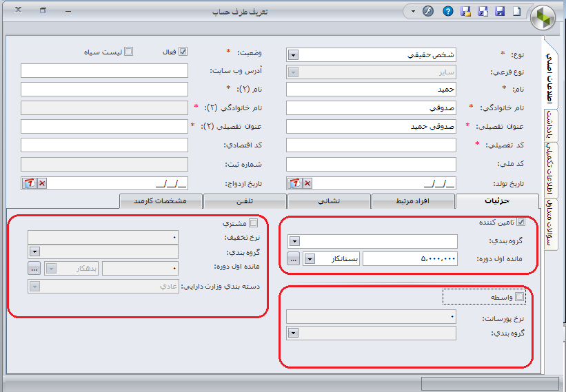Screen dimensions: 566x392
Task: Open the نوع dropdown showing شخص حقیقی
Action: tap(293, 55)
